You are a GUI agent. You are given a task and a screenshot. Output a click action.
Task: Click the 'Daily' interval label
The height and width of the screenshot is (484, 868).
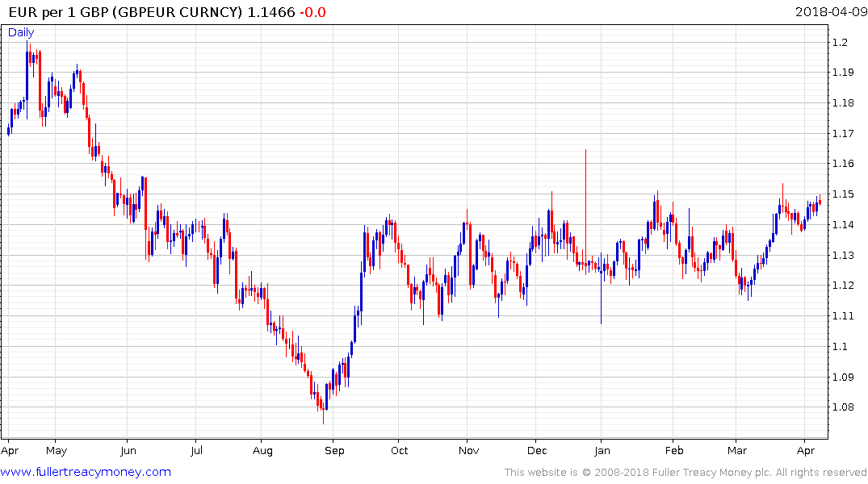click(21, 32)
